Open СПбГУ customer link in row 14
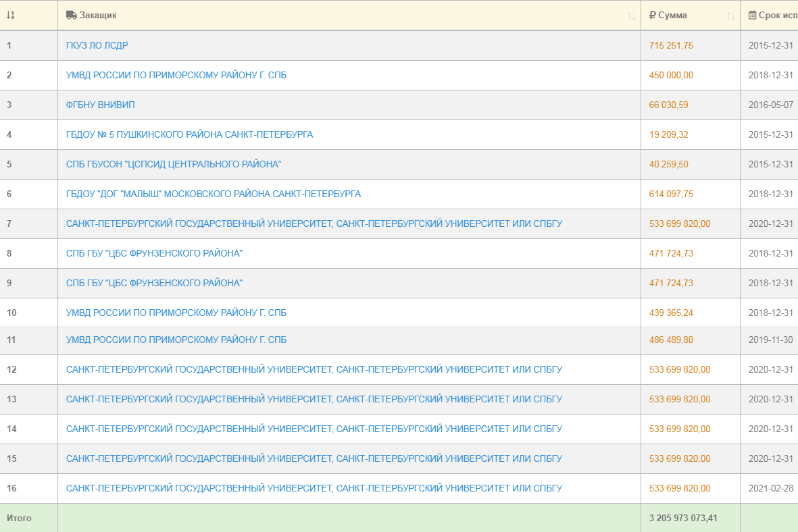Image resolution: width=798 pixels, height=532 pixels. tap(314, 429)
